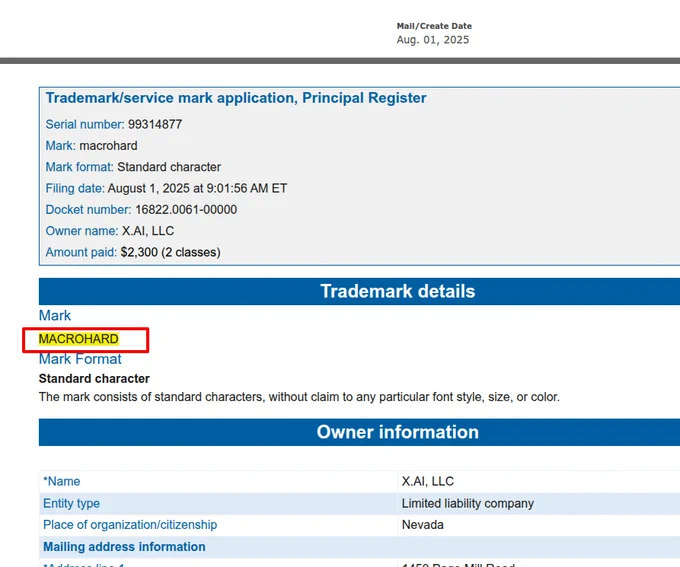Click the Entity type label

72,503
